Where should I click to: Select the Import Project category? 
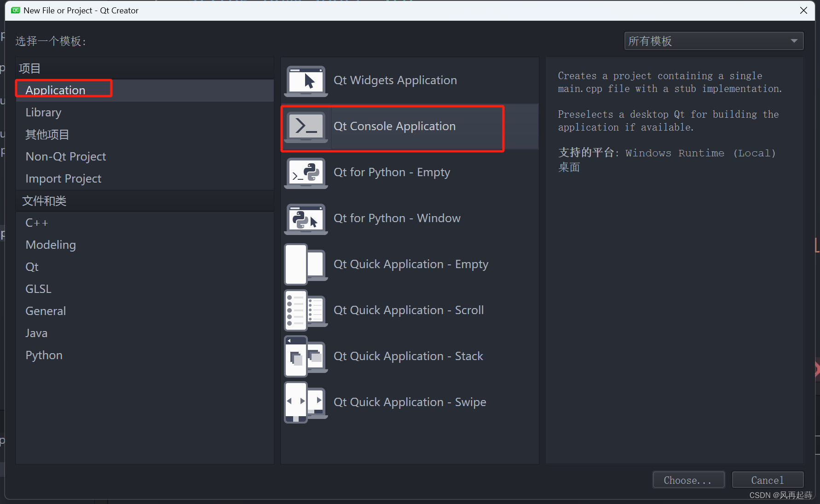pos(145,178)
